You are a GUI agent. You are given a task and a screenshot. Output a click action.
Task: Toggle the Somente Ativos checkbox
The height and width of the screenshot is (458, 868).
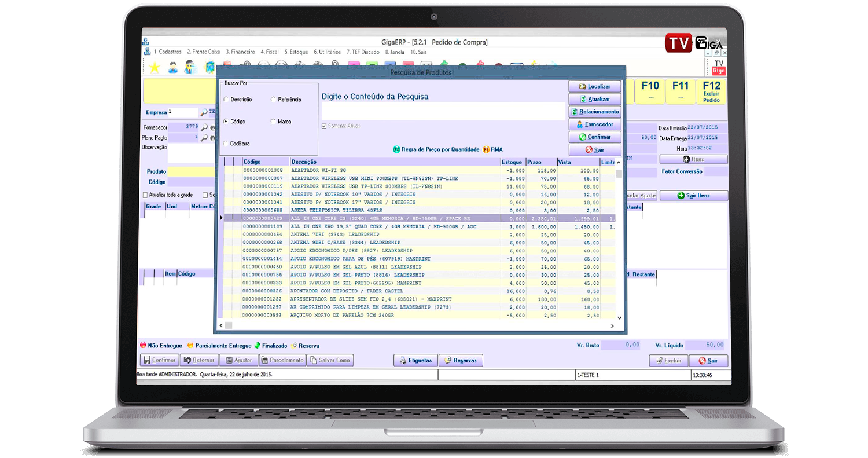(324, 126)
